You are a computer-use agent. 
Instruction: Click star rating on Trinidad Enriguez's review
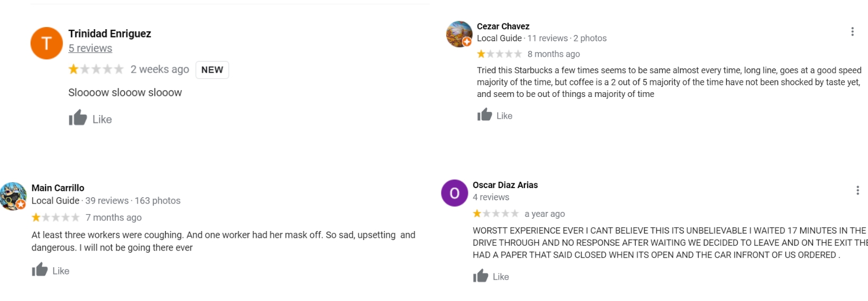[96, 69]
